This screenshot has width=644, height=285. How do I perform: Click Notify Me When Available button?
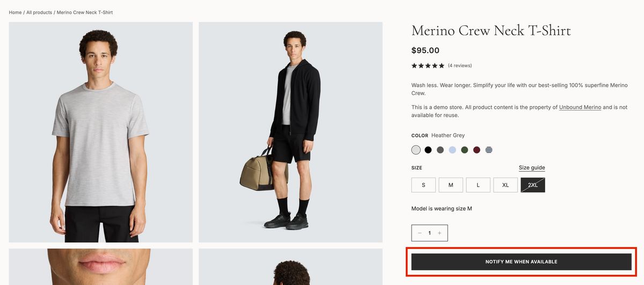521,262
